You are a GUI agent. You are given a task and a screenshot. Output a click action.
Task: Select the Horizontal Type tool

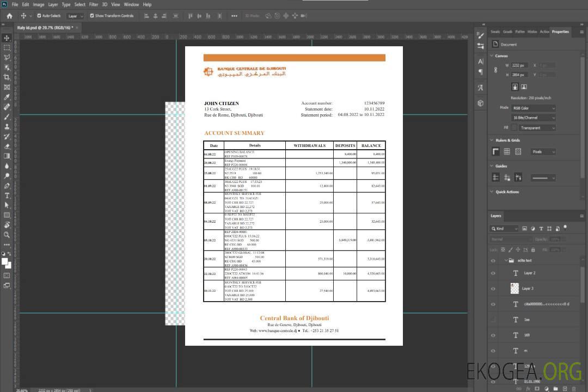click(x=7, y=195)
